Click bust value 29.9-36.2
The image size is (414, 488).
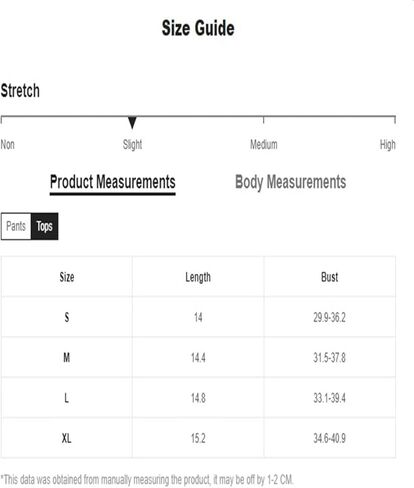click(329, 317)
